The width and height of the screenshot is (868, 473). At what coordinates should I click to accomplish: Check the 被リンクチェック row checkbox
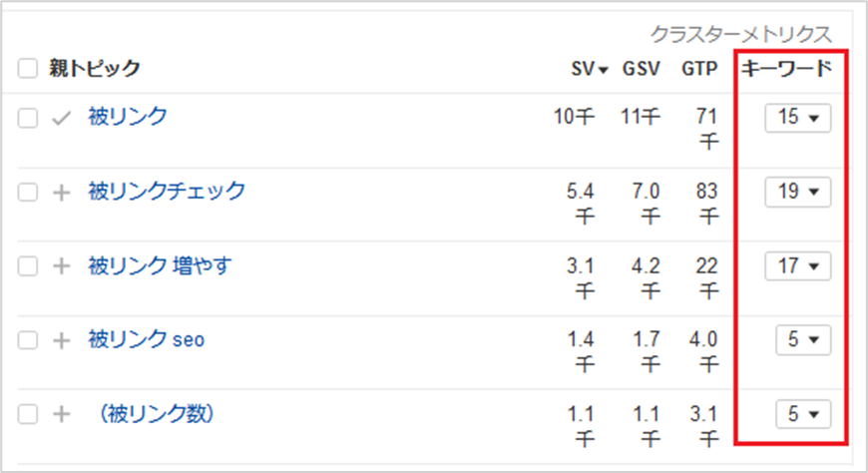coord(28,193)
